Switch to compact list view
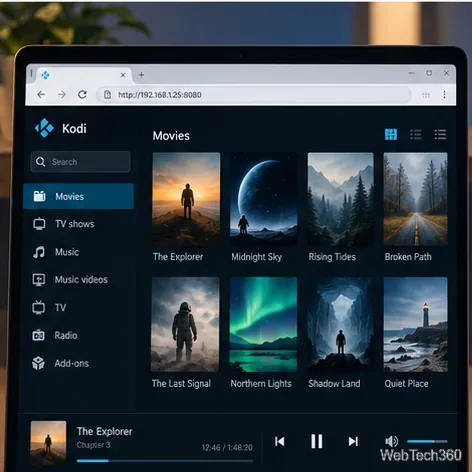The height and width of the screenshot is (472, 472). coord(416,134)
